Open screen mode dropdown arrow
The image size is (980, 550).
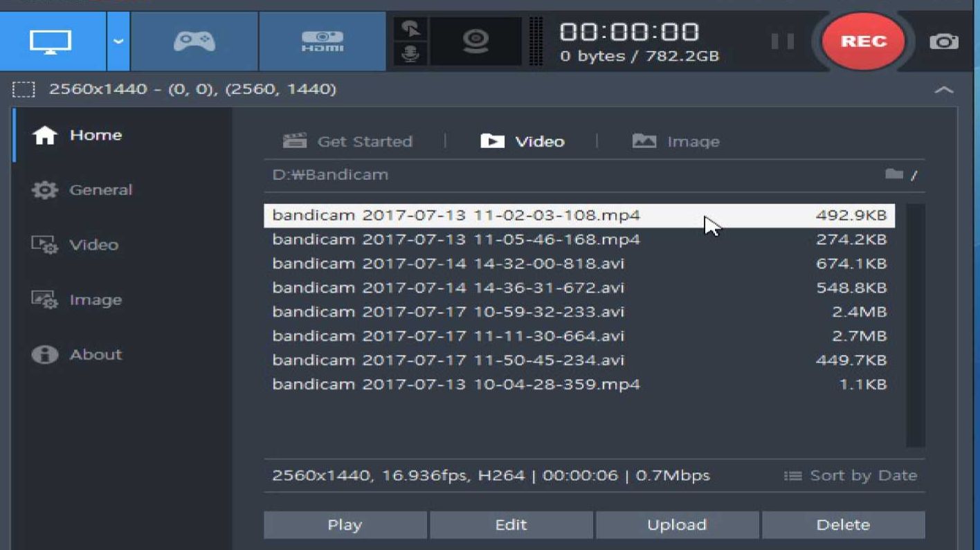118,41
